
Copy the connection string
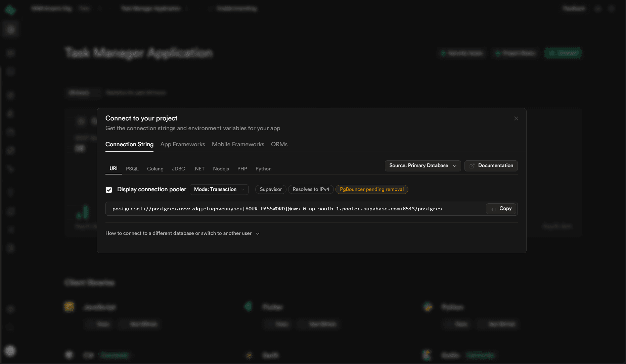(501, 209)
